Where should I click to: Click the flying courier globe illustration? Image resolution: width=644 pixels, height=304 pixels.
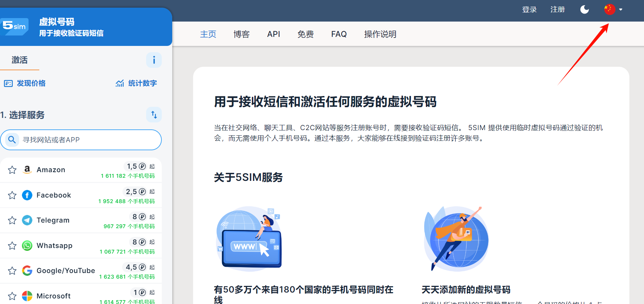(x=456, y=239)
